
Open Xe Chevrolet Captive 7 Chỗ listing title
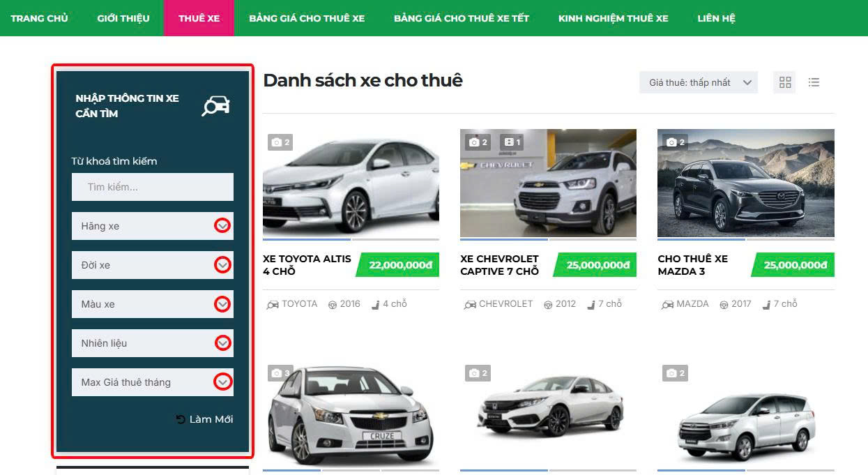click(x=500, y=265)
